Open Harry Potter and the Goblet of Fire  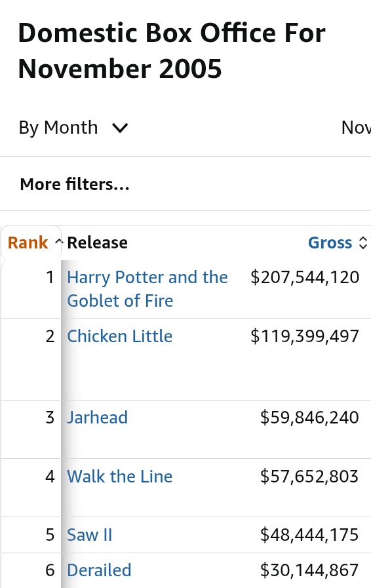(147, 288)
